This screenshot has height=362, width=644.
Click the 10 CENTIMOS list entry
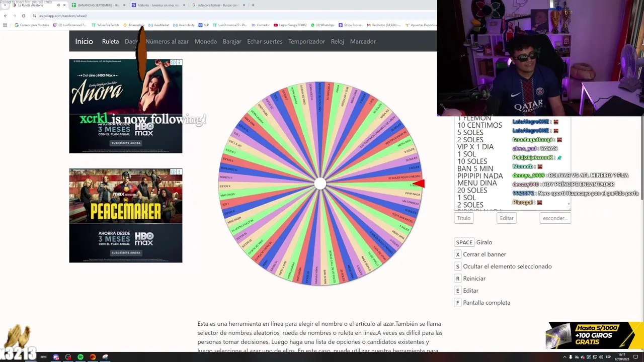pos(479,125)
